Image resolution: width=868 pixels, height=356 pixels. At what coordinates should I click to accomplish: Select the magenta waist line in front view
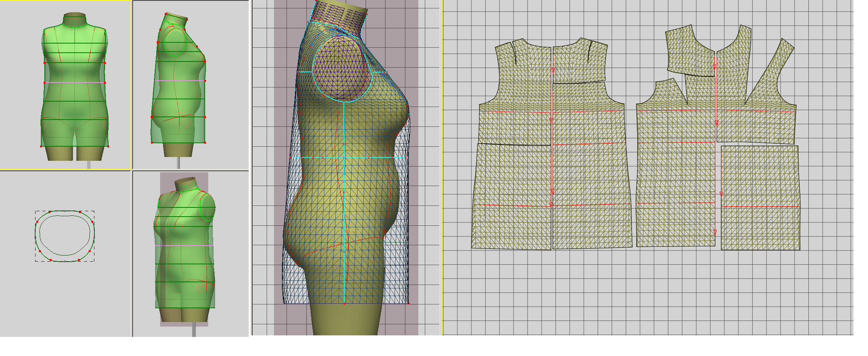click(x=74, y=83)
